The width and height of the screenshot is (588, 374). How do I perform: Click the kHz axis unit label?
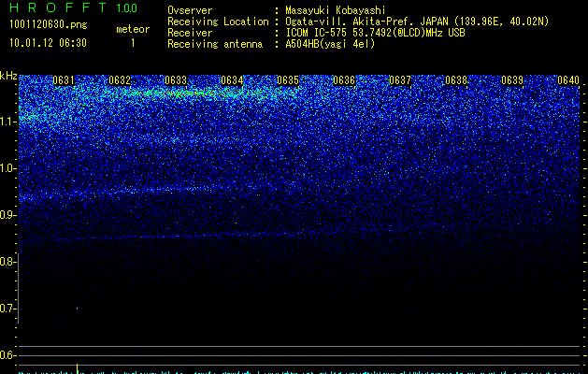coord(8,76)
